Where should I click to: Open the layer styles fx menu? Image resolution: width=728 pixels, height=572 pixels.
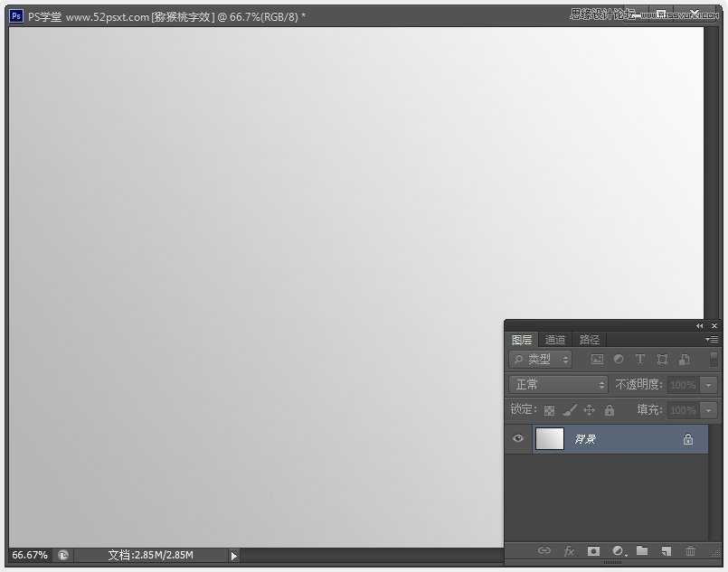568,551
